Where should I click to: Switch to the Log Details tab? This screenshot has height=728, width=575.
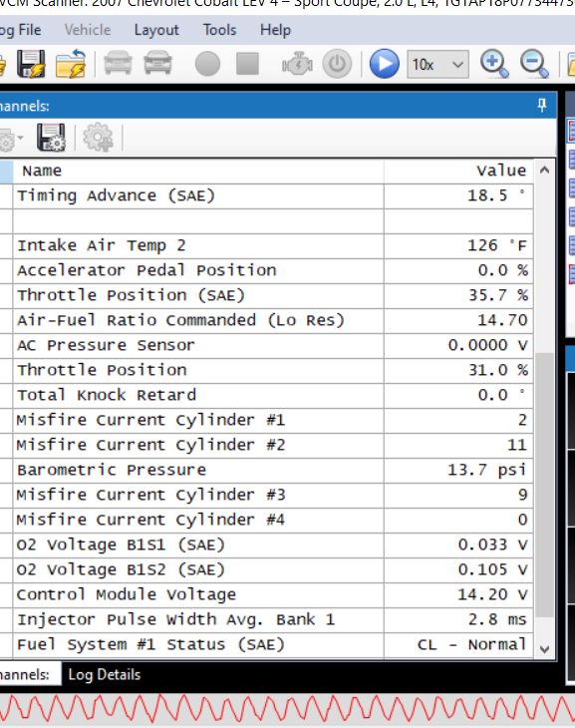[105, 674]
